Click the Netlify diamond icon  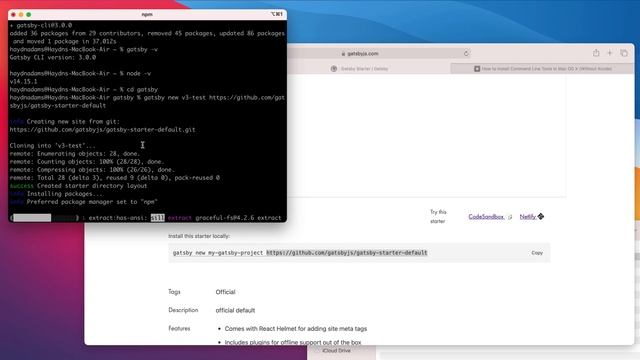541,216
